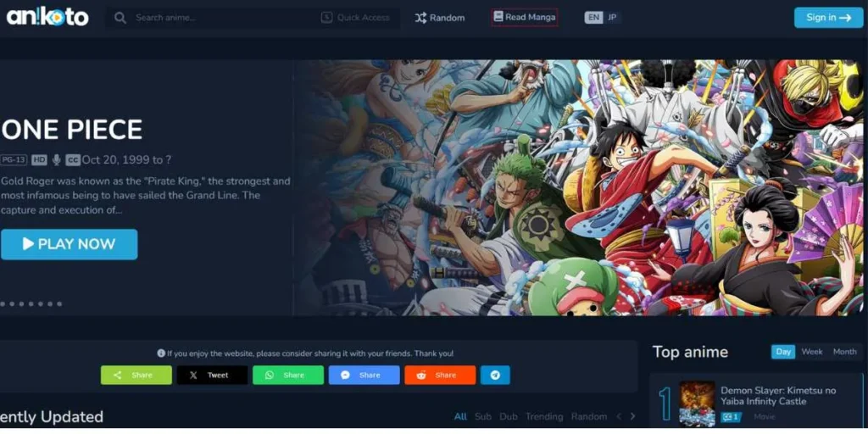Viewport: 868px width, 434px height.
Task: Switch title language to JP
Action: coord(612,17)
